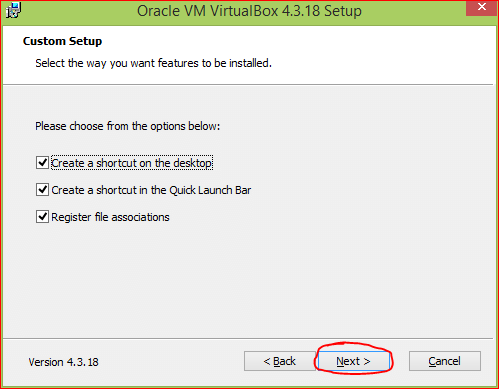Click the 'Select the way you want features' subtitle
The height and width of the screenshot is (389, 499).
[154, 63]
